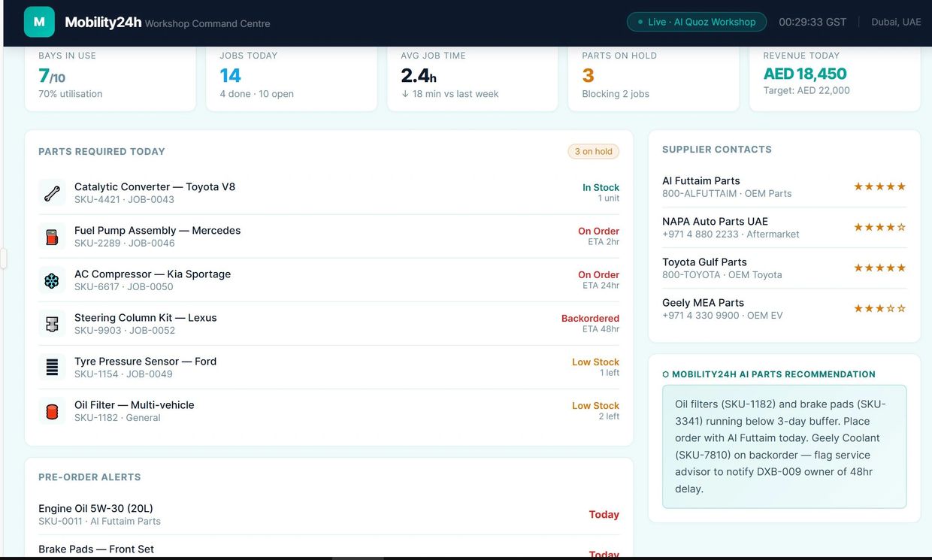This screenshot has height=560, width=932.
Task: Click the Mobility24h M logo icon
Action: (39, 22)
